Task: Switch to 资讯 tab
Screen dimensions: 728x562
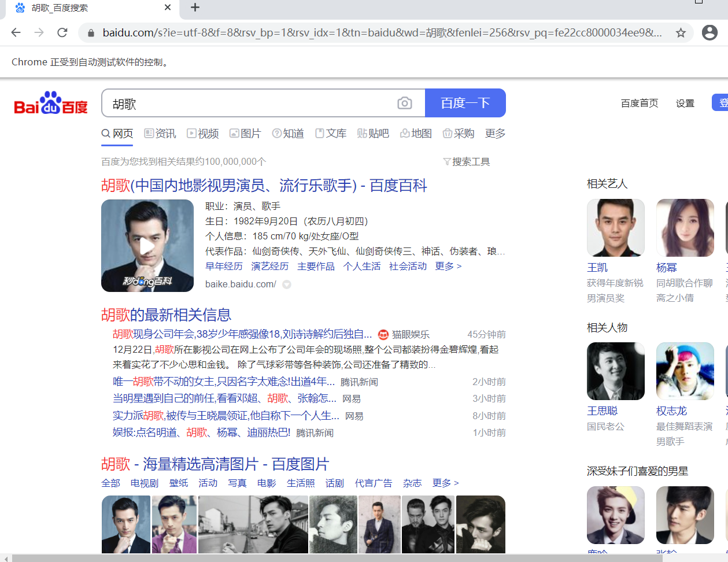Action: click(x=160, y=134)
